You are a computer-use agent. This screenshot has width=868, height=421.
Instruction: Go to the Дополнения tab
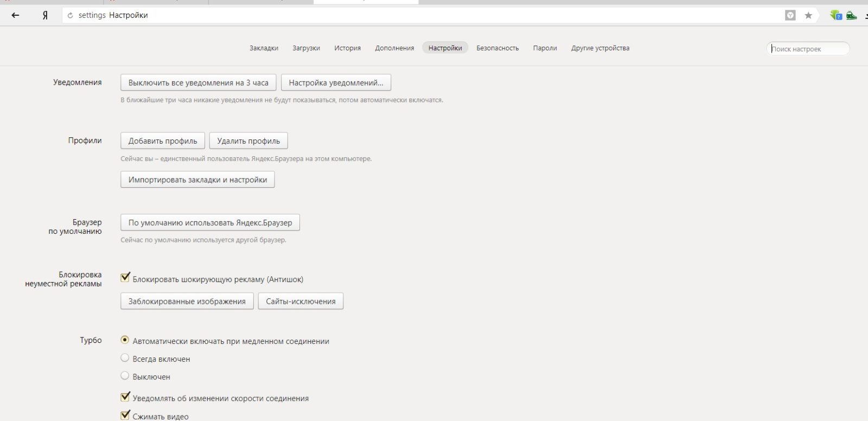coord(394,48)
